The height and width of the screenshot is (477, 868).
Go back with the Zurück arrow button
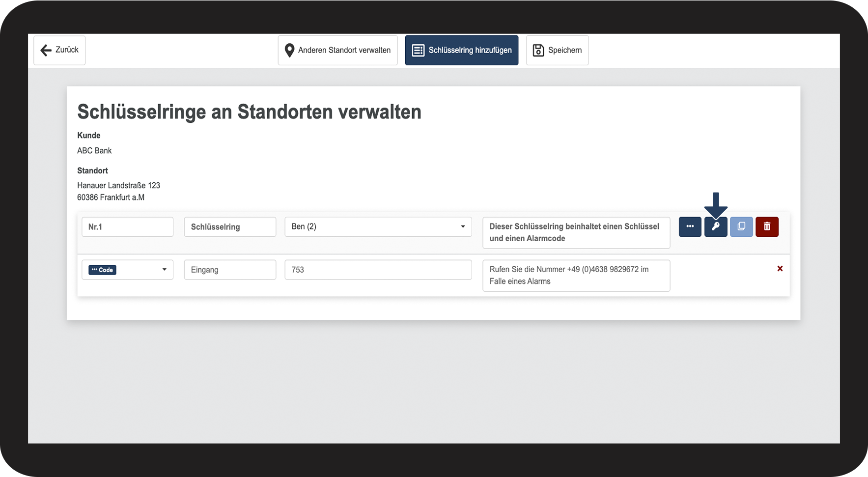[59, 50]
